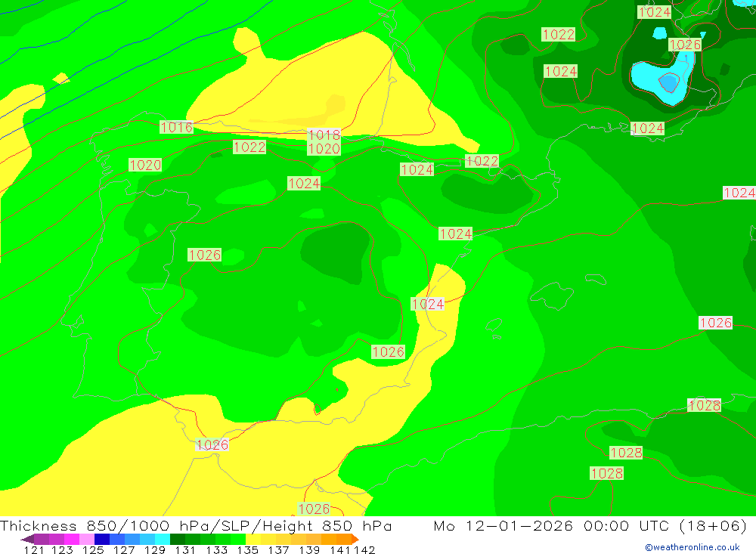Select the 1022 label beside the 1020 stack

pos(249,147)
